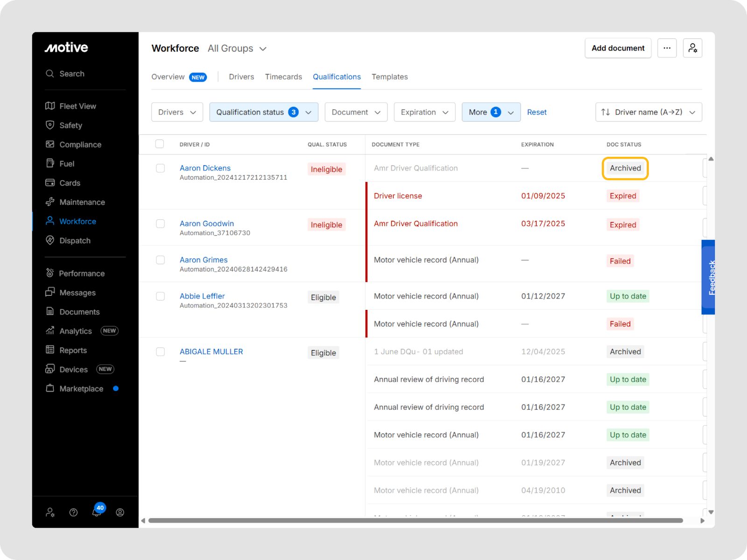747x560 pixels.
Task: Open the Expiration filter dropdown
Action: (424, 112)
